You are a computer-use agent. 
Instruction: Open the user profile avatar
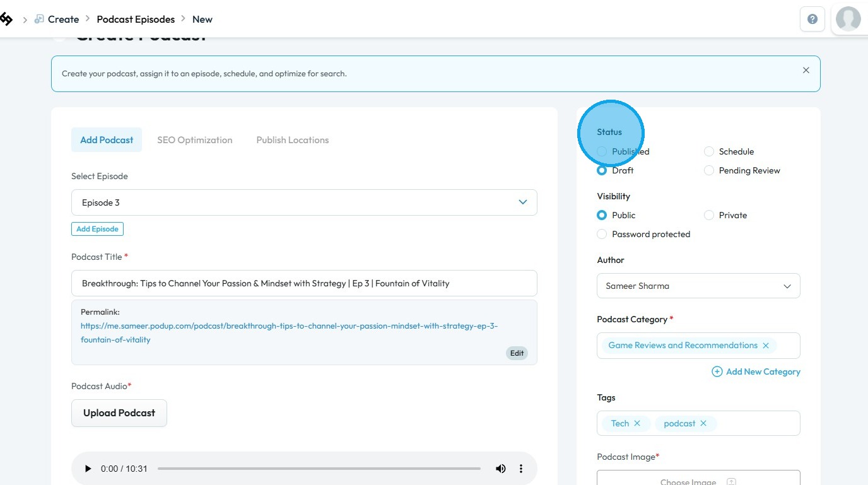tap(848, 19)
